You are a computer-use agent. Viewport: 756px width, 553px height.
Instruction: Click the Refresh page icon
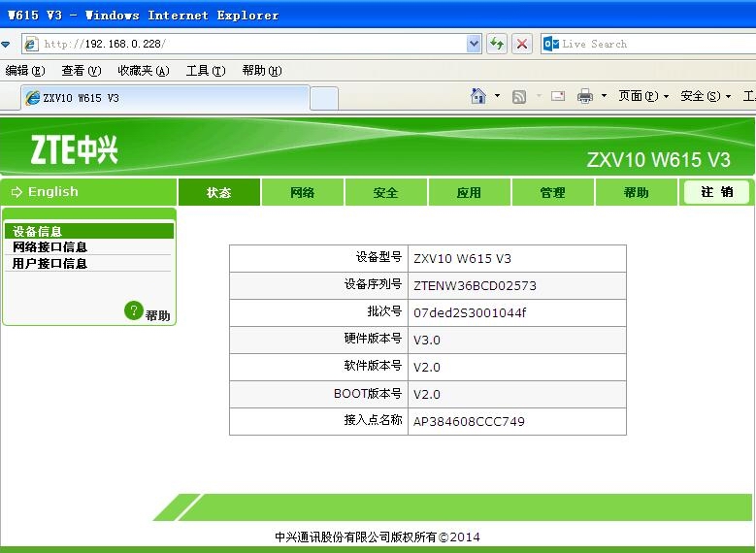pos(497,44)
